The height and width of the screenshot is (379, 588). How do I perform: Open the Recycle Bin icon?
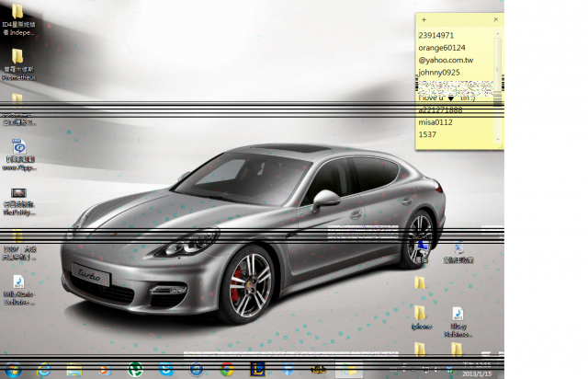click(x=458, y=252)
